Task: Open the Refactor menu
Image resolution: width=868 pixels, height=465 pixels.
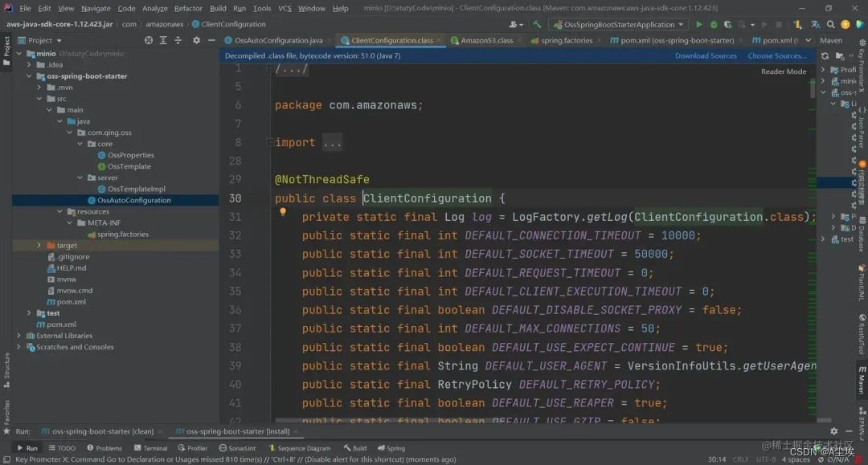Action: coord(188,8)
